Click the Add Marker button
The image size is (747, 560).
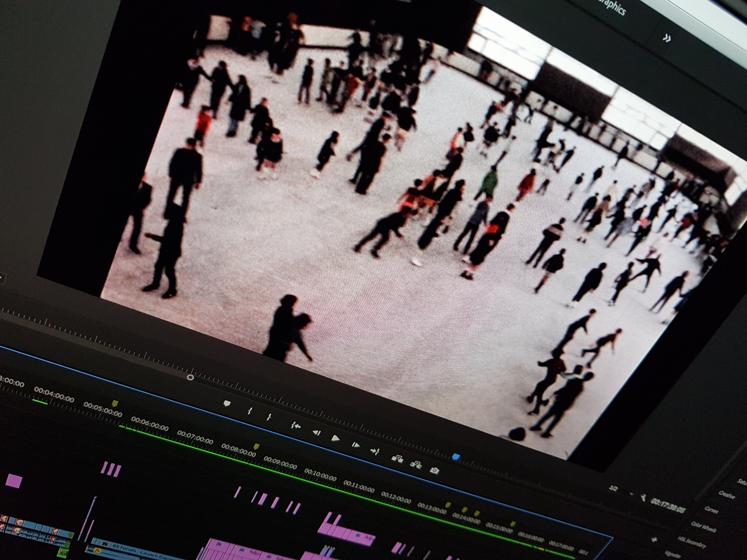coord(227,403)
